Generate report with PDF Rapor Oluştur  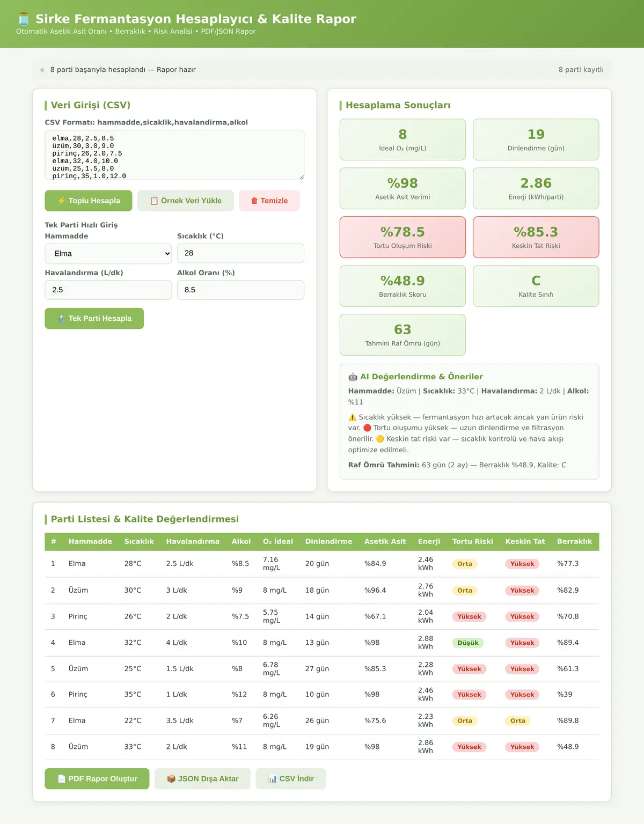[x=97, y=778]
